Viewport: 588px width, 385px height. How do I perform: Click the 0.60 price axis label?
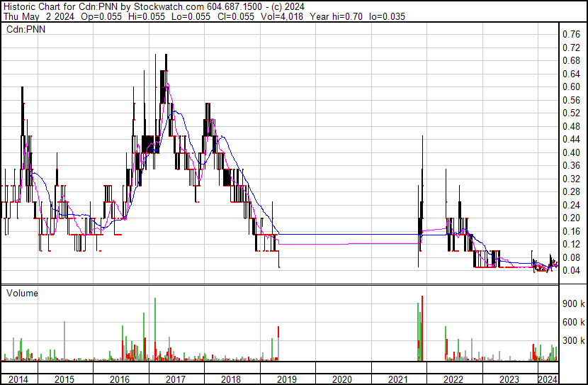[571, 87]
